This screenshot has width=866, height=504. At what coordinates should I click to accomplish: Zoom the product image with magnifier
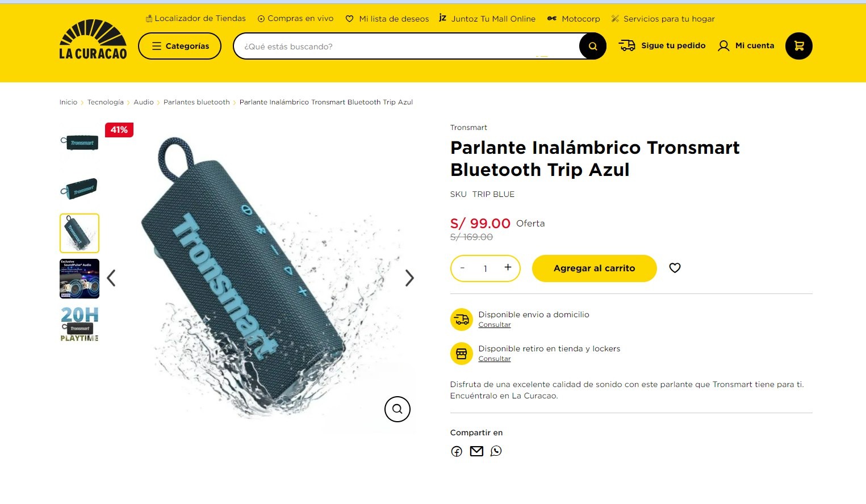click(x=397, y=409)
